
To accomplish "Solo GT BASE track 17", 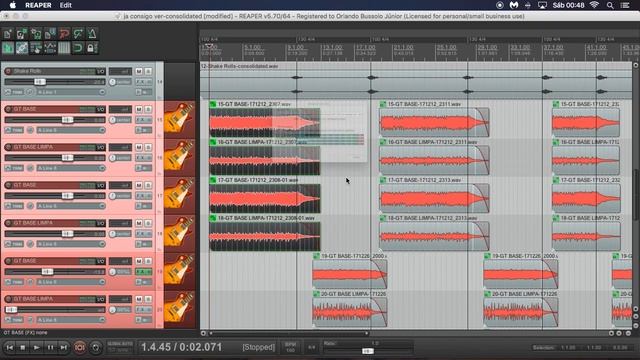I will (148, 185).
